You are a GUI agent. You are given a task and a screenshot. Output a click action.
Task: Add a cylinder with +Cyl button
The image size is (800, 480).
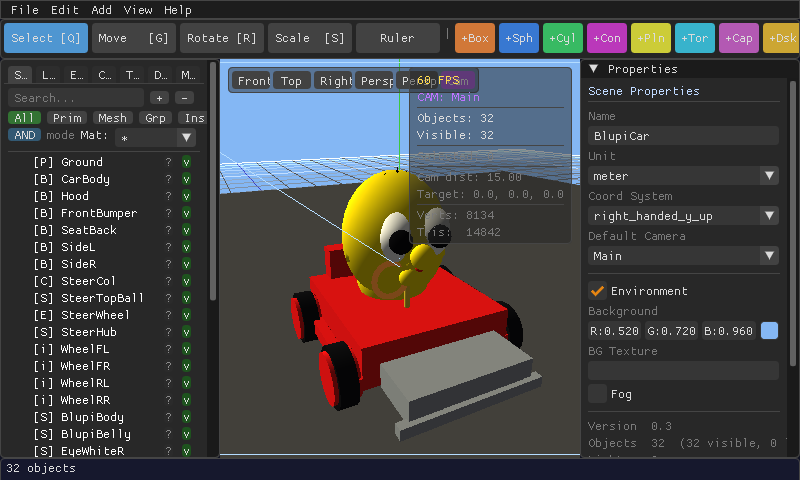(x=563, y=38)
